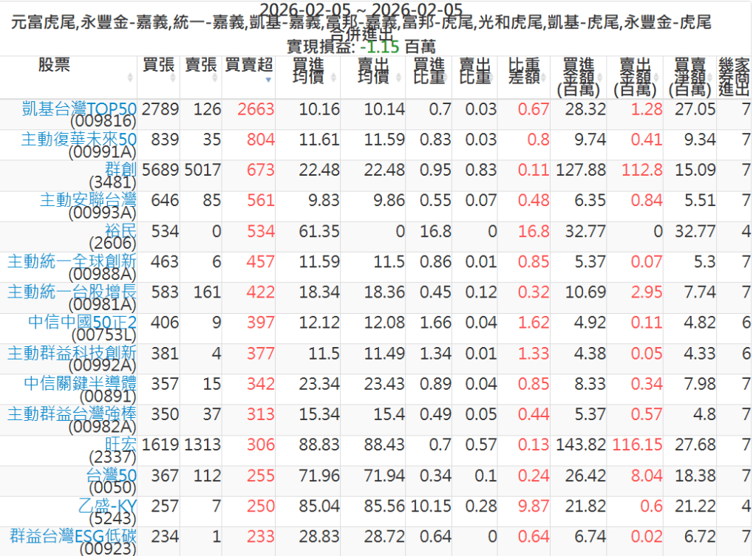This screenshot has height=556, width=756.
Task: Sort by 比重差額 column header
Action: coord(523,70)
